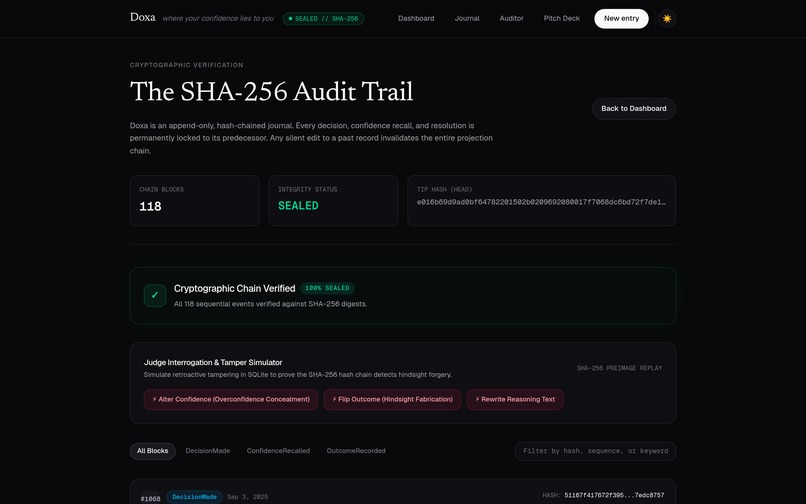
Task: Toggle the sun theme icon
Action: pos(667,19)
